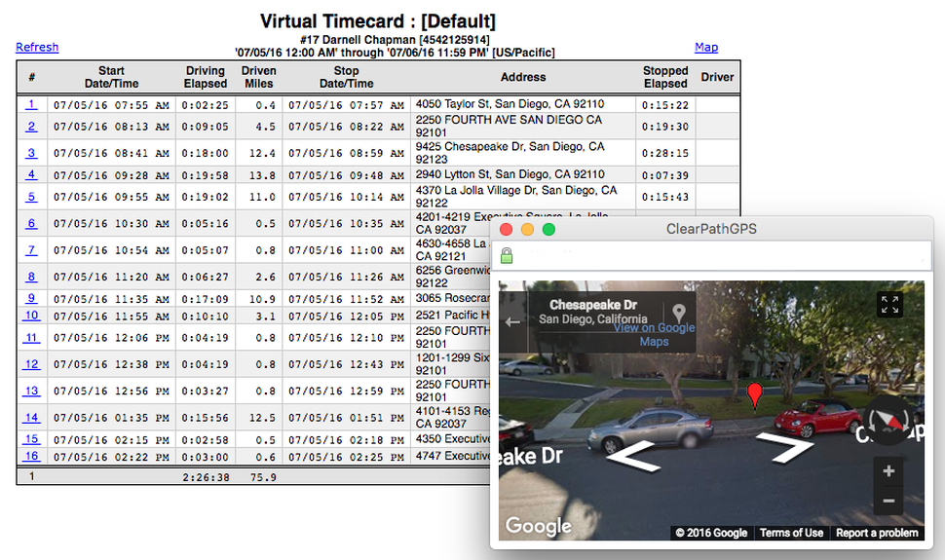Click driven miles value 13.8
945x560 pixels.
pyautogui.click(x=262, y=175)
